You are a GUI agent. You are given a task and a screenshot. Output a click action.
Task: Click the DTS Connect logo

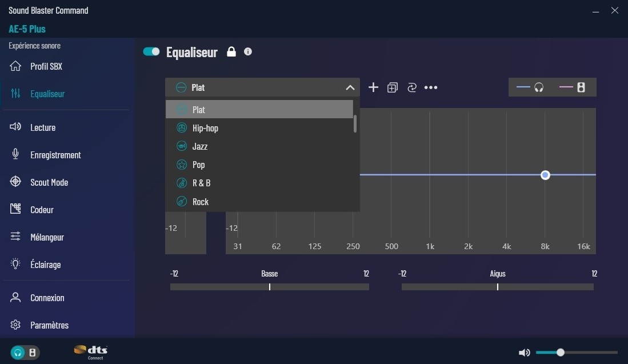click(x=91, y=353)
